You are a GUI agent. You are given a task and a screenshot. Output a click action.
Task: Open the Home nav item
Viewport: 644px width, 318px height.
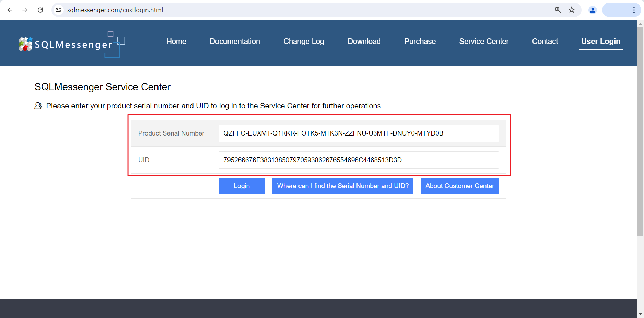pos(176,41)
